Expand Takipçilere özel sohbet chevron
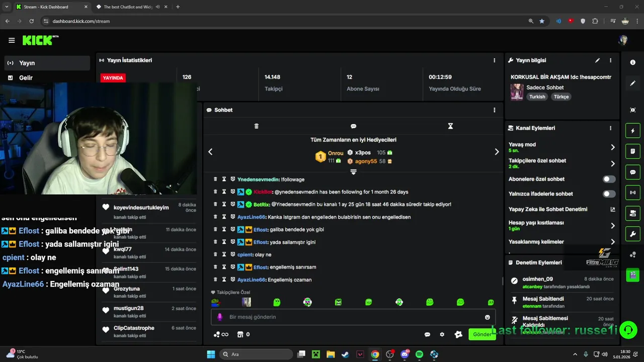The height and width of the screenshot is (362, 644). click(613, 163)
